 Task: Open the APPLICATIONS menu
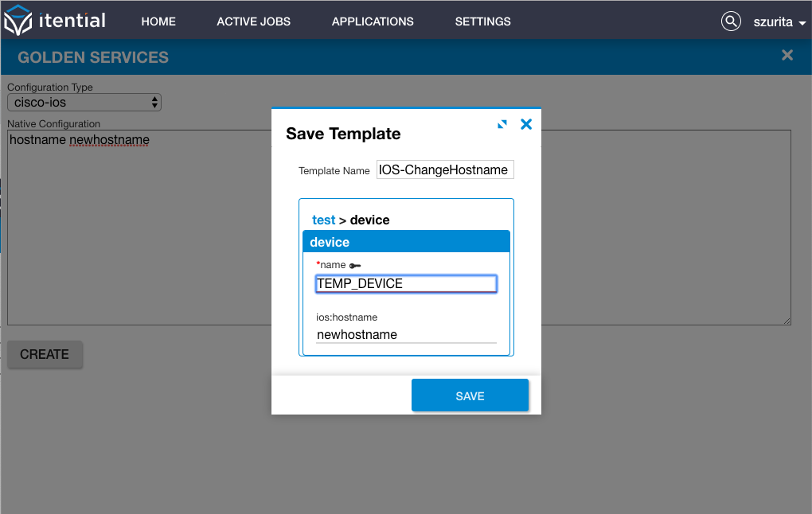[373, 21]
